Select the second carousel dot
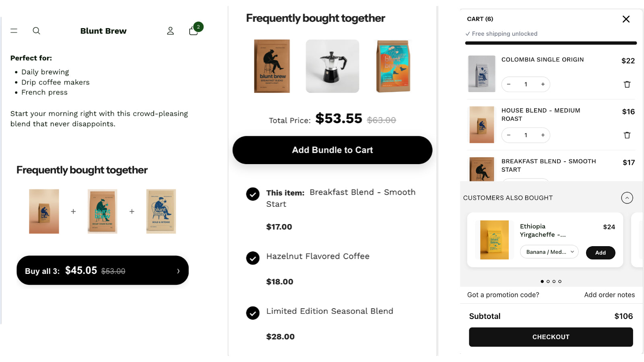The height and width of the screenshot is (362, 644). pyautogui.click(x=548, y=281)
